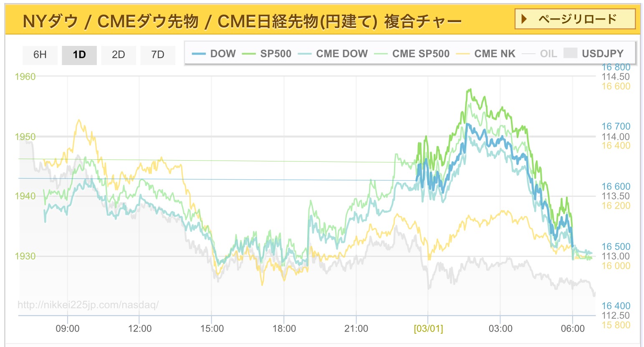Click the blue DOW line marker in legend
Image resolution: width=644 pixels, height=347 pixels.
tap(199, 54)
